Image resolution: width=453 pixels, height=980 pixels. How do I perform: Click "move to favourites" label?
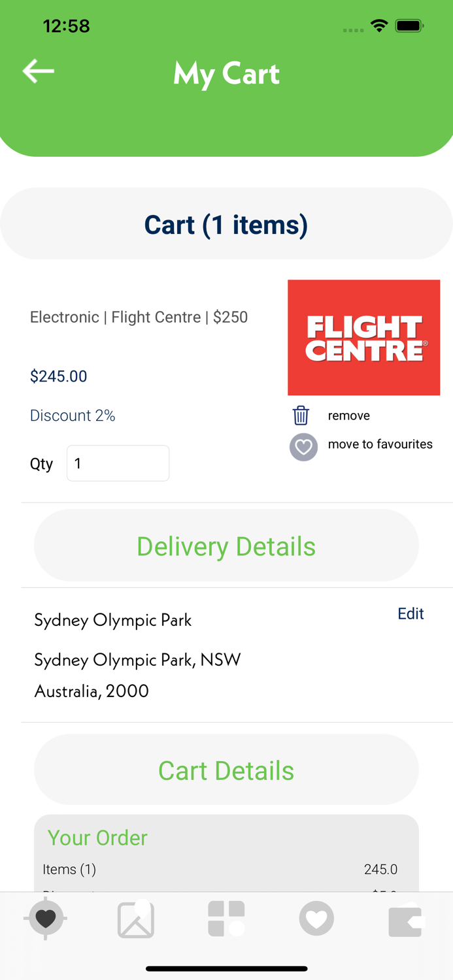pyautogui.click(x=380, y=444)
